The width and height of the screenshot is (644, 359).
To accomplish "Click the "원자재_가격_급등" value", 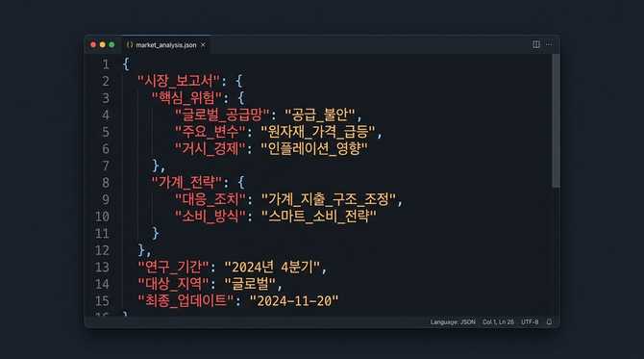I will [318, 132].
